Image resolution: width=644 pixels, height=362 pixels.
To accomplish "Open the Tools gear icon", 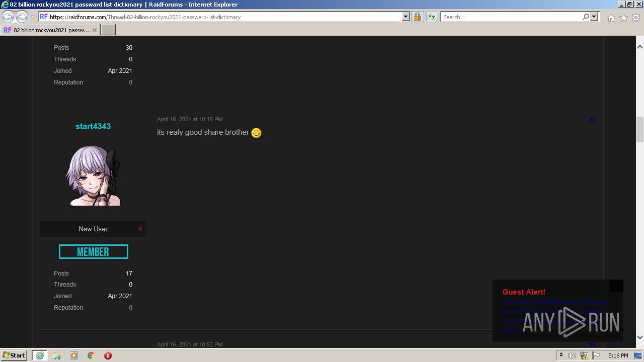I will (636, 18).
